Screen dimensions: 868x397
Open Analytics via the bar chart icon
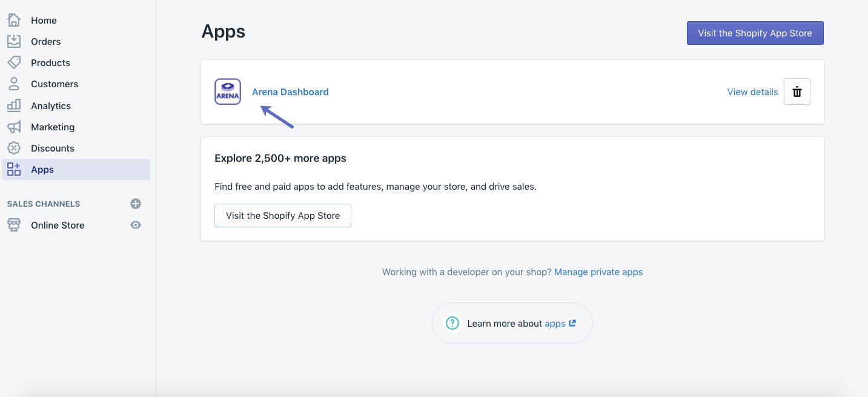[x=13, y=105]
